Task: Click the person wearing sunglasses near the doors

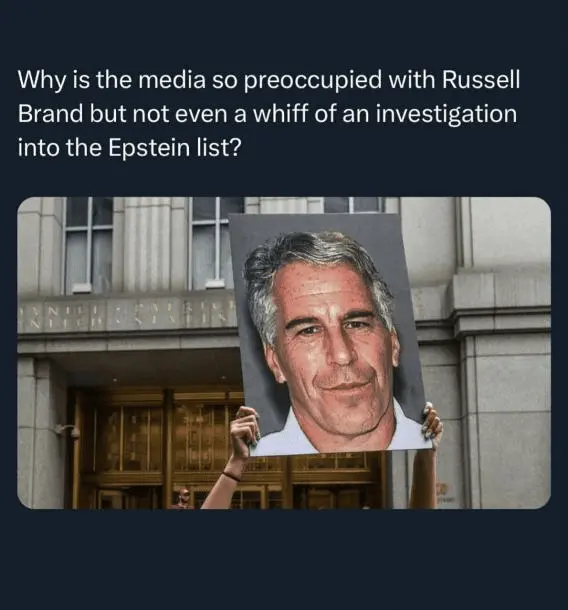Action: point(183,499)
